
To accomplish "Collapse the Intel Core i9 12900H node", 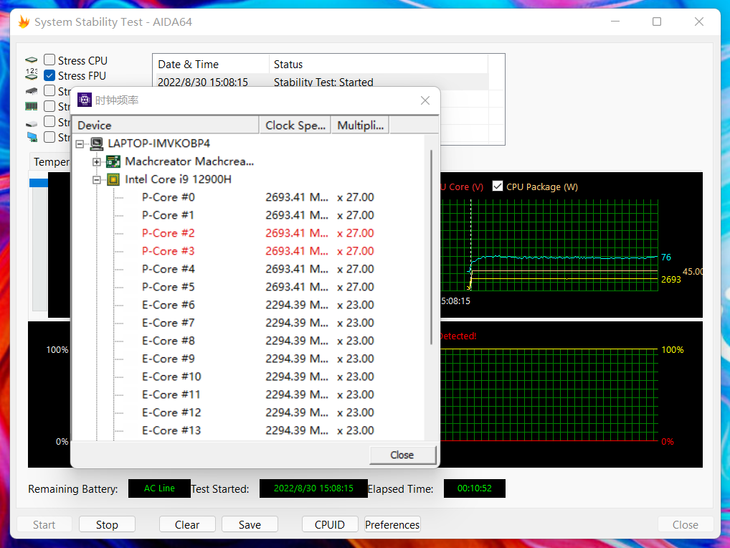I will point(96,180).
